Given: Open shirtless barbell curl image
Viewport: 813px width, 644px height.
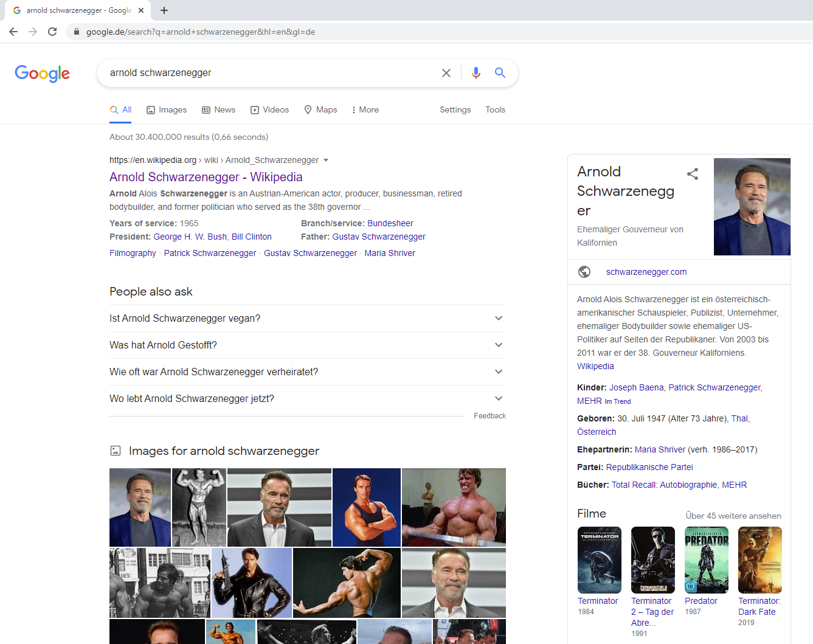Looking at the screenshot, I should pos(454,507).
